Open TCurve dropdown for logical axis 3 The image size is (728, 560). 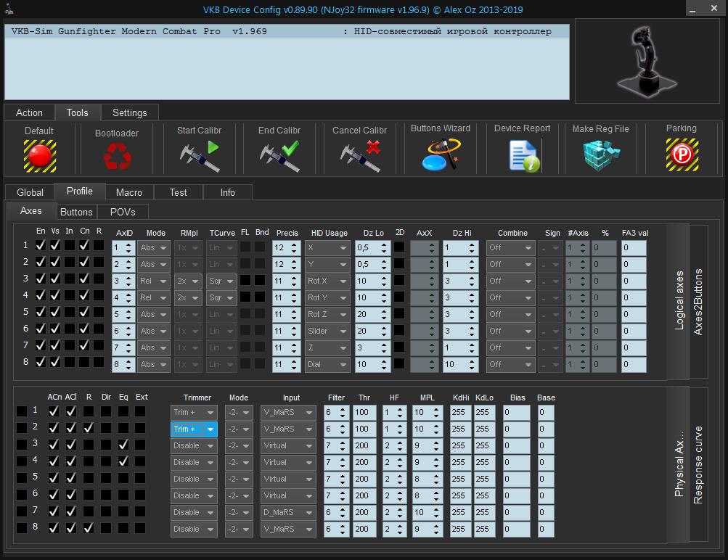pos(221,281)
